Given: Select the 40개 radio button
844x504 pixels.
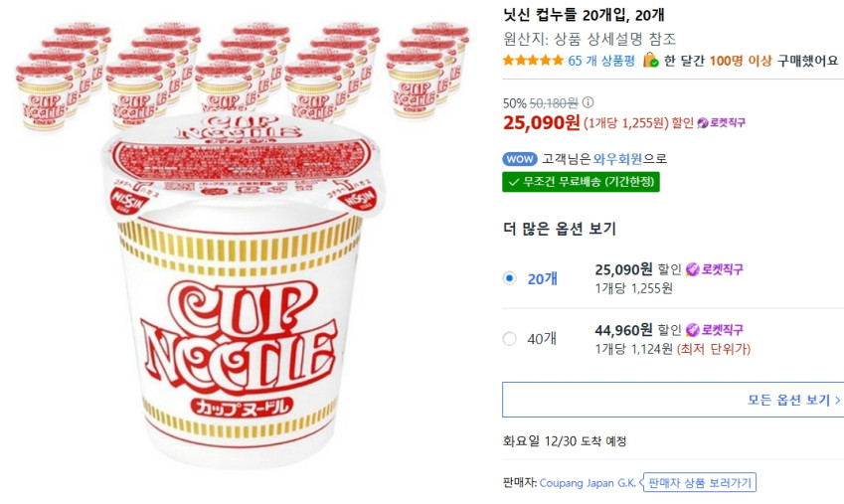Looking at the screenshot, I should point(510,339).
